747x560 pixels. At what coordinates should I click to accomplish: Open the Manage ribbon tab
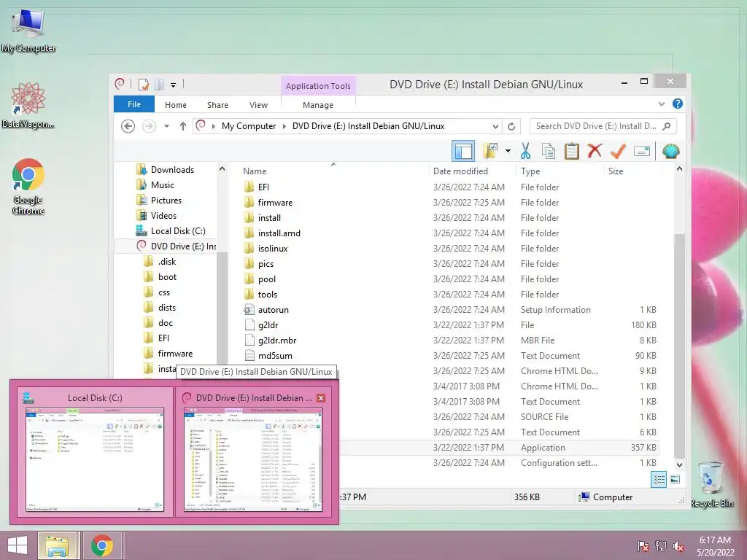click(x=318, y=105)
